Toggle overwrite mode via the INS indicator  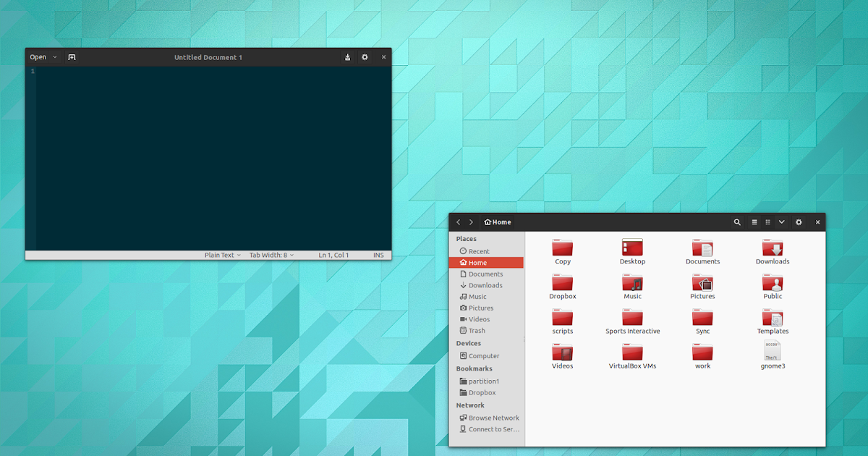pos(378,254)
